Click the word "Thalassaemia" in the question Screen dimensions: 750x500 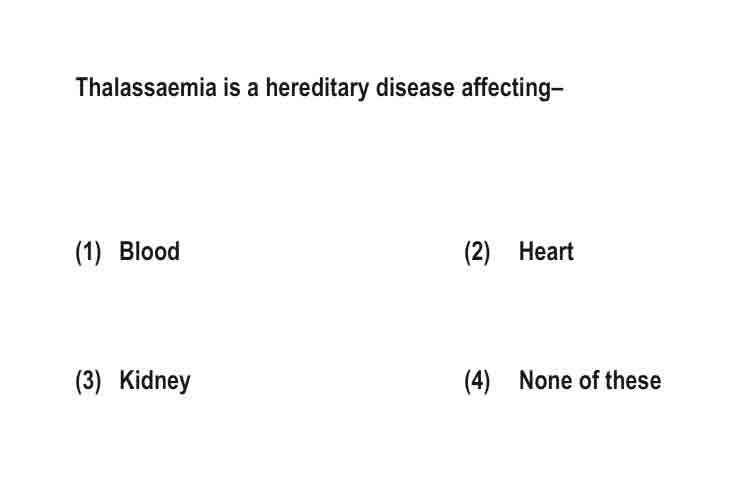pyautogui.click(x=146, y=88)
